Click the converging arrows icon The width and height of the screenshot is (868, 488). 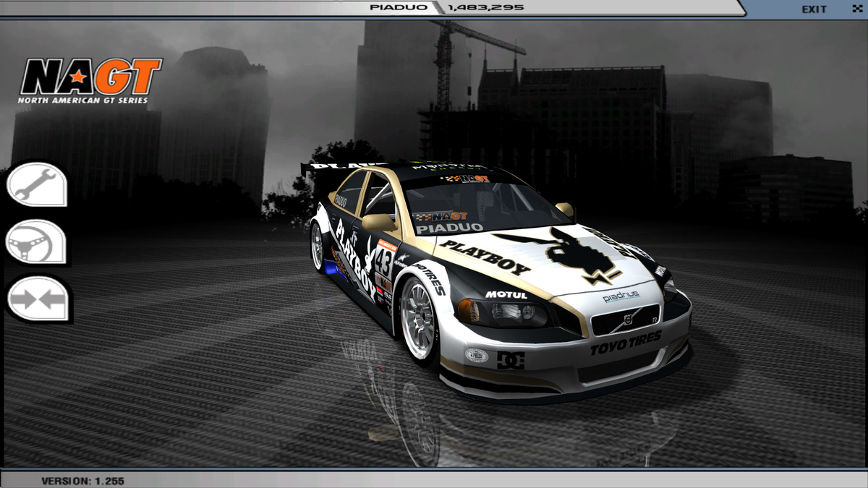[x=38, y=299]
